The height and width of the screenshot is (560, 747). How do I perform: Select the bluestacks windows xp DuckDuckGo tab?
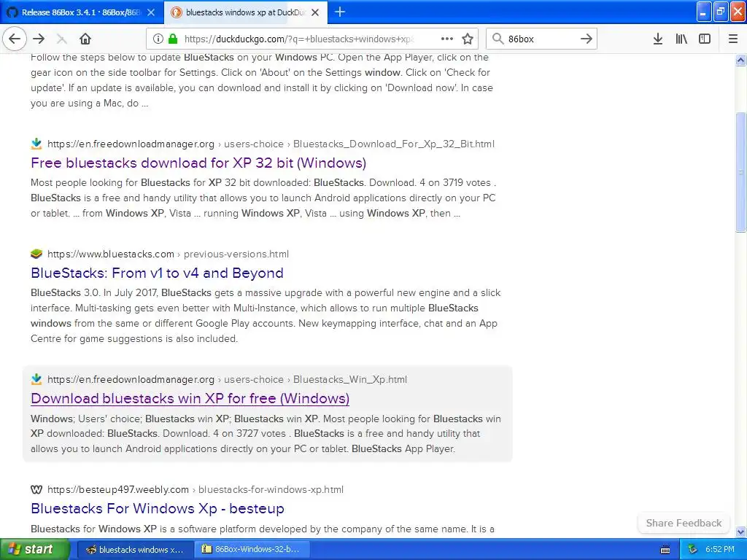245,12
